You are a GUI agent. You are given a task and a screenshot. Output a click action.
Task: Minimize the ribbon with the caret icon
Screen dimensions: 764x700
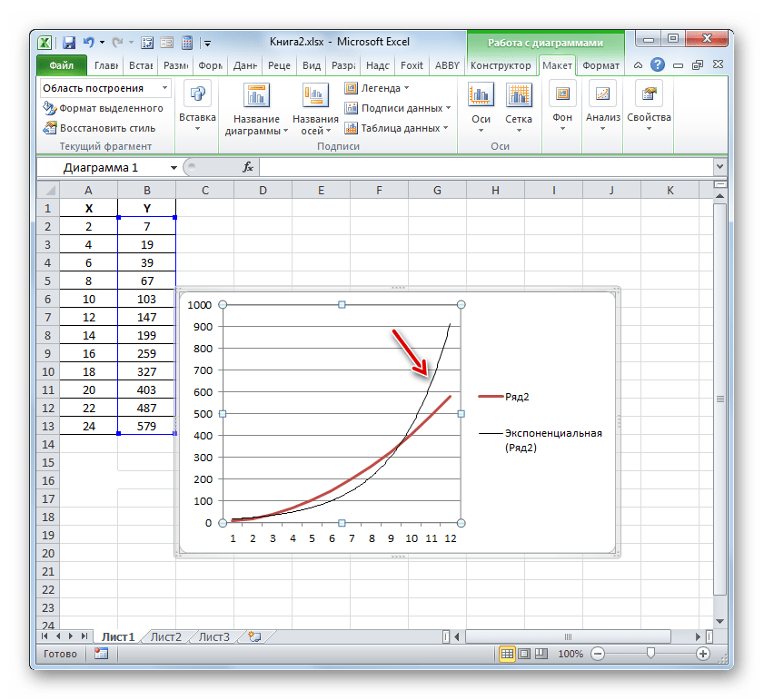tap(638, 65)
